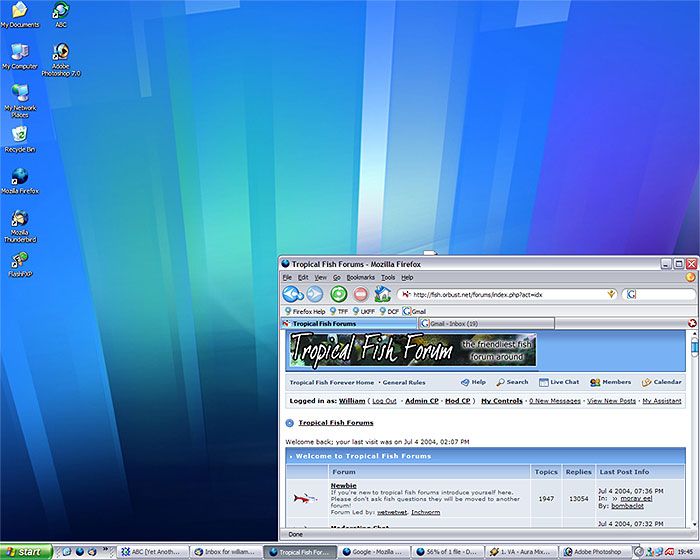Open the 0 New Messages link
The height and width of the screenshot is (560, 700).
(555, 401)
